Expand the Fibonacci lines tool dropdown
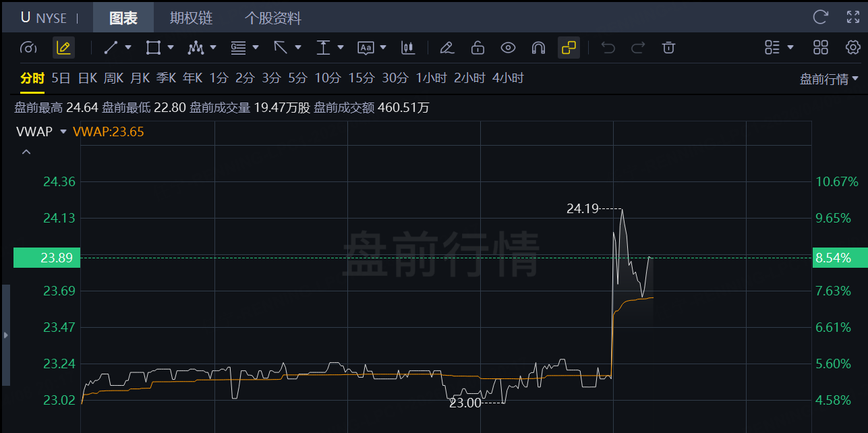 255,48
